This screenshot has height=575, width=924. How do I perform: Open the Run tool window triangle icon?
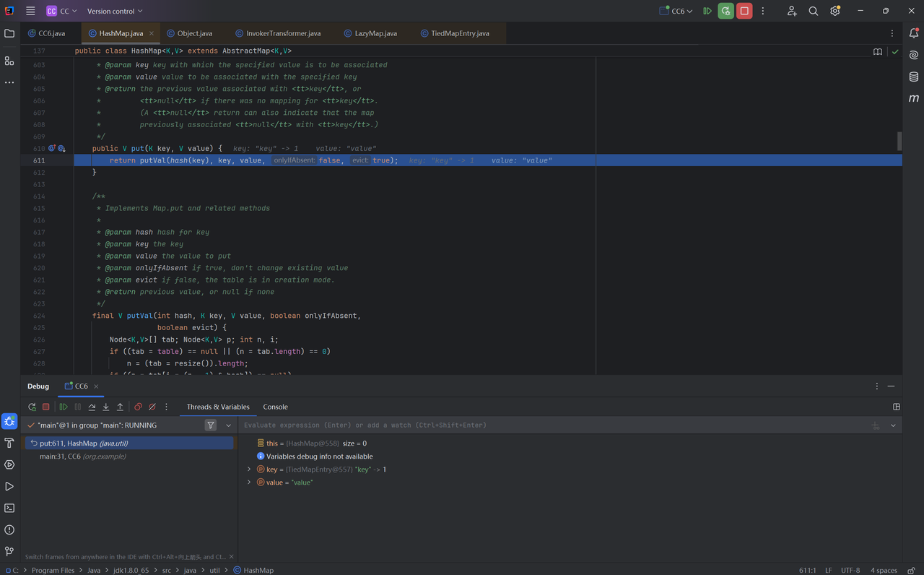pos(9,486)
